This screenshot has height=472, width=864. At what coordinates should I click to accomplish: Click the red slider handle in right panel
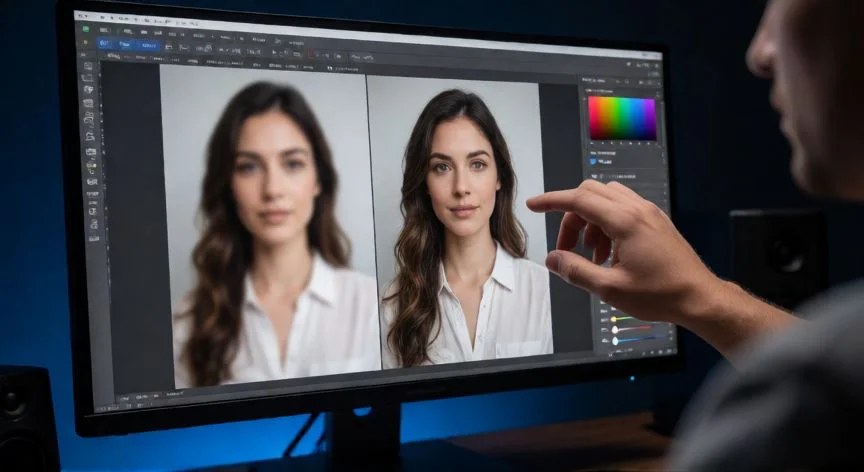coord(615,330)
